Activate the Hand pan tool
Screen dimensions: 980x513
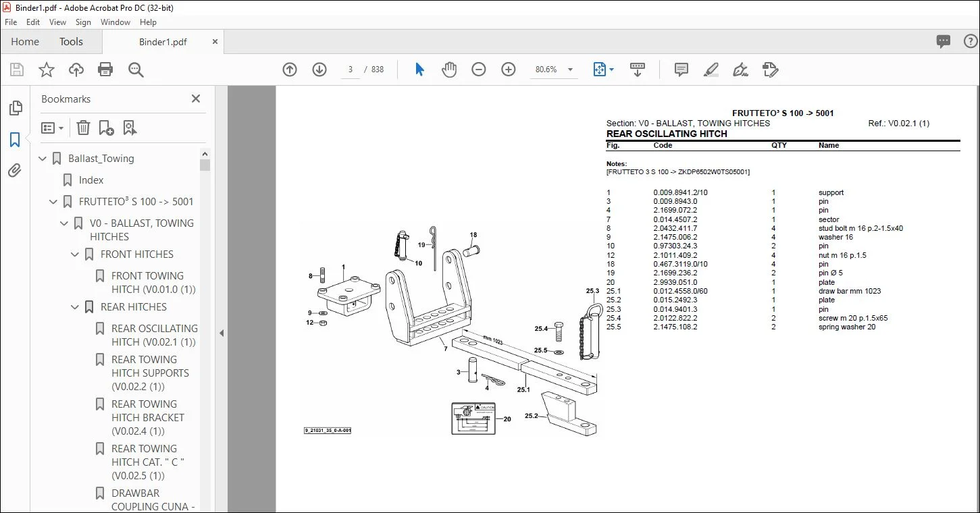449,70
